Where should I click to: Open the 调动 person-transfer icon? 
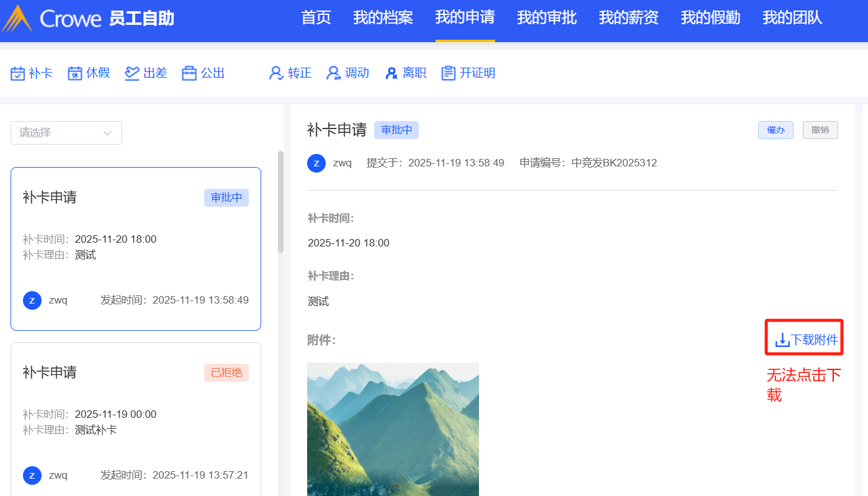click(x=334, y=73)
